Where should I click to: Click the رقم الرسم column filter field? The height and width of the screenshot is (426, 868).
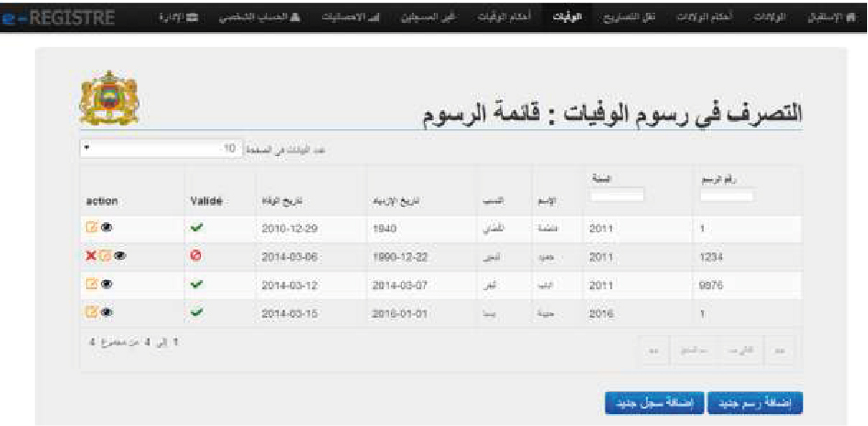point(727,196)
